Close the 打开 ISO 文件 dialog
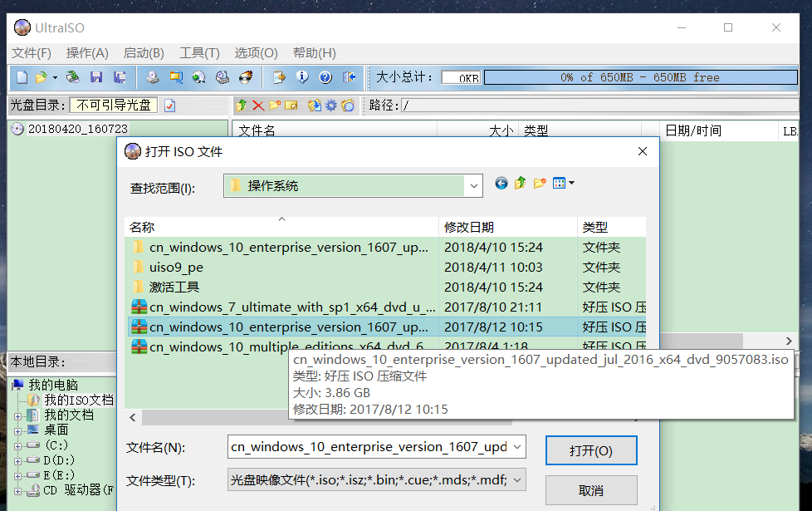Screen dimensions: 812x511 tap(642, 151)
